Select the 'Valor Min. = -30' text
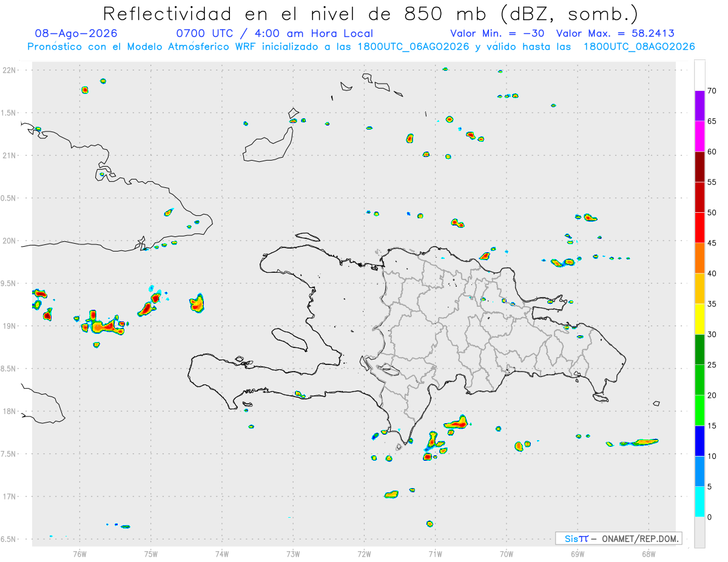 498,33
